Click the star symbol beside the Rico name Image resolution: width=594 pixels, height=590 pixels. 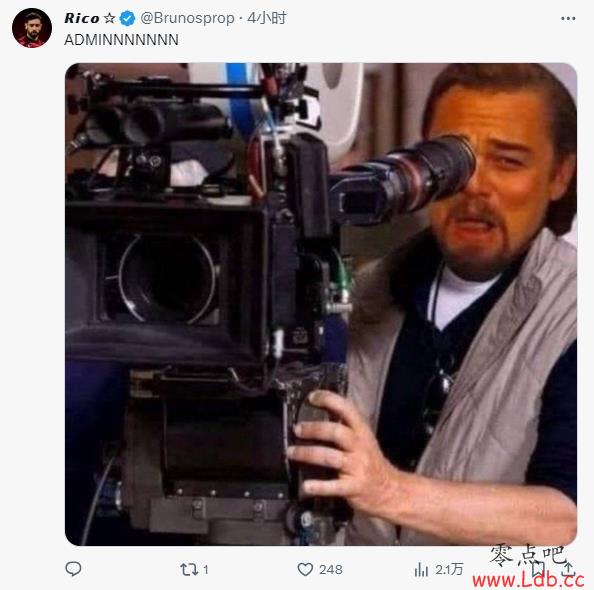click(109, 18)
